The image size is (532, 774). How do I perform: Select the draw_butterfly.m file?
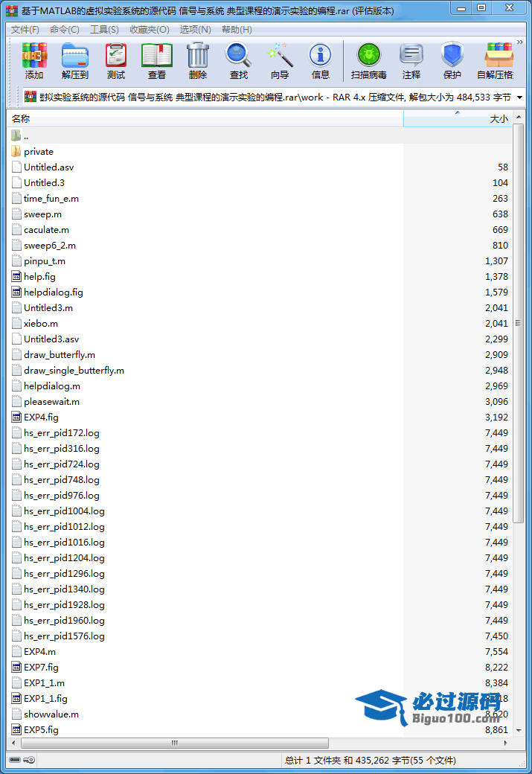(60, 355)
